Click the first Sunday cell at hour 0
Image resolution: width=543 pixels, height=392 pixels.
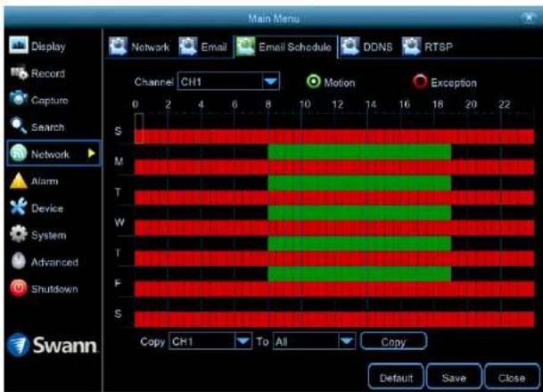pos(139,128)
